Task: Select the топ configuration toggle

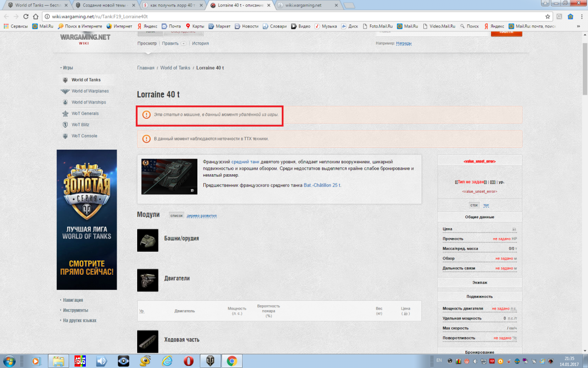Action: [486, 205]
